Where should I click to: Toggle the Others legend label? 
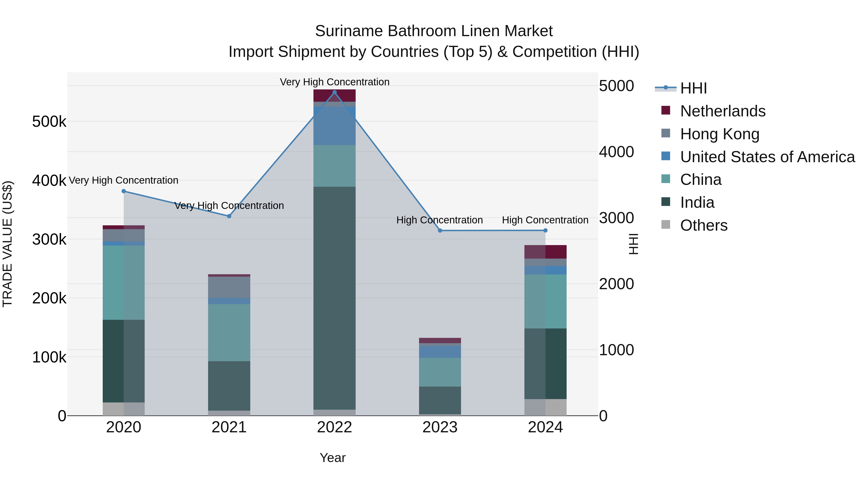704,225
